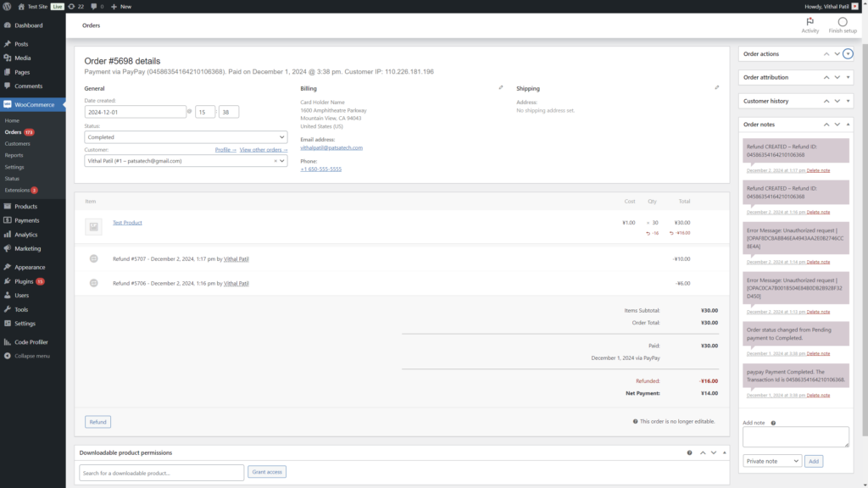Click the edit pencil next to Shipping
The width and height of the screenshot is (868, 488).
(717, 87)
